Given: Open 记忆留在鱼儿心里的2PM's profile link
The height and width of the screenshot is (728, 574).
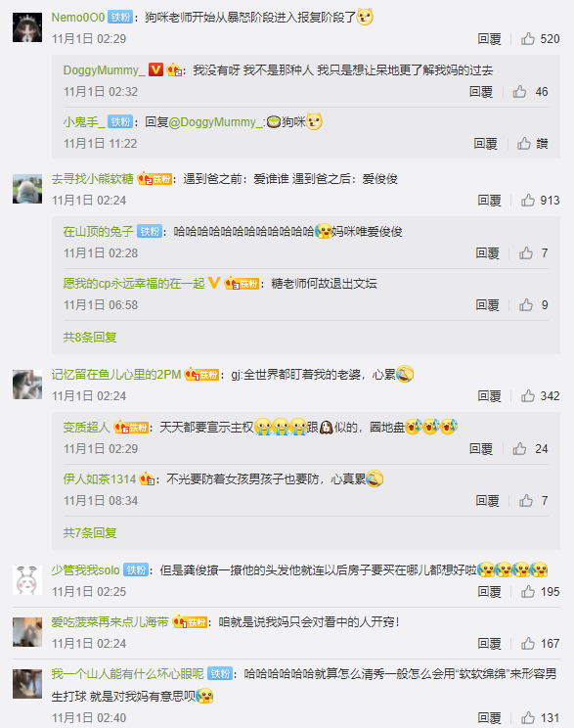Looking at the screenshot, I should [116, 375].
